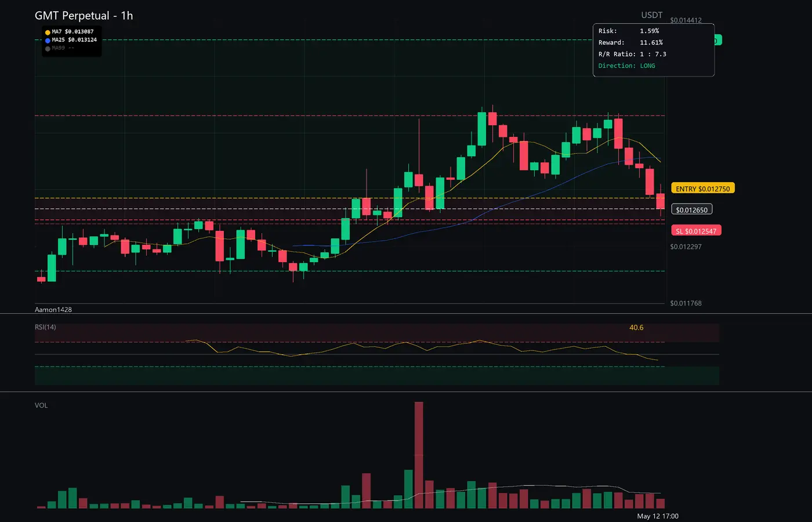Click the $0.012297 price axis label
Screen dimensions: 812x522
click(x=686, y=247)
